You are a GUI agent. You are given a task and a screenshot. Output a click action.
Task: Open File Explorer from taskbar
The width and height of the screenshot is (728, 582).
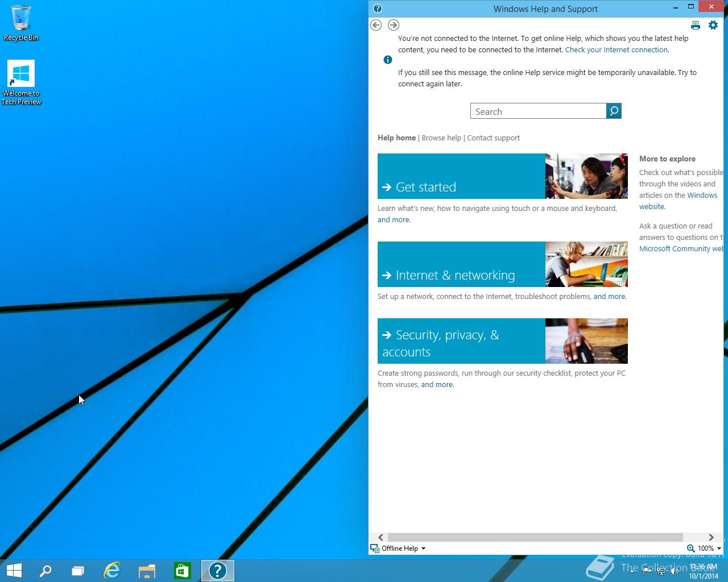(147, 571)
